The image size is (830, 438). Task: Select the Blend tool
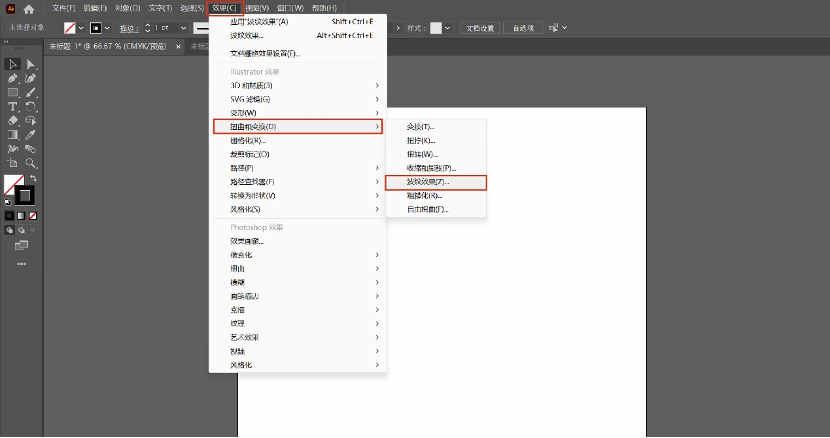pos(31,149)
